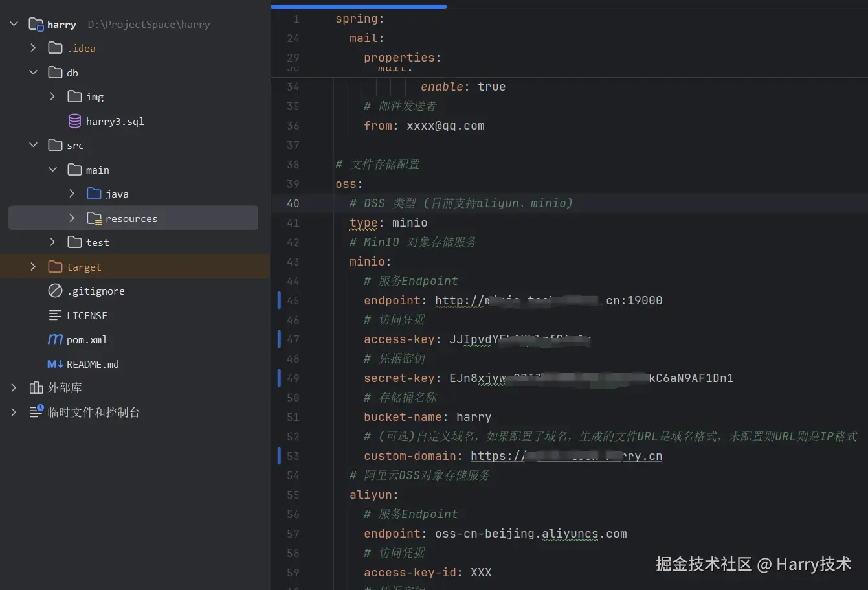
Task: Select the LICENSE file
Action: 87,315
